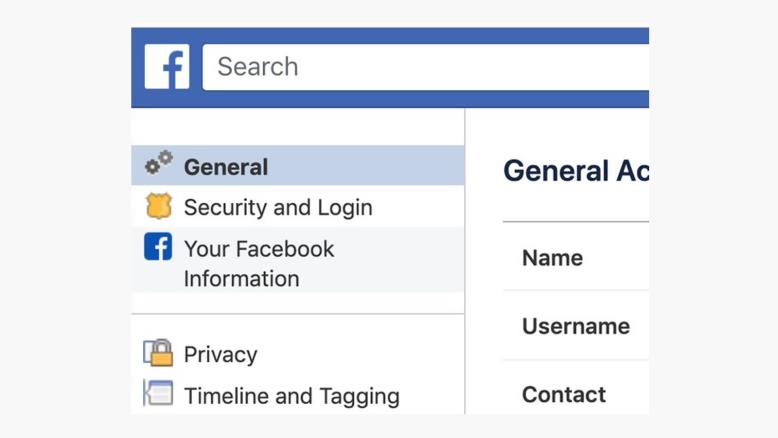
Task: Click the line under the General Account heading
Action: coord(576,222)
